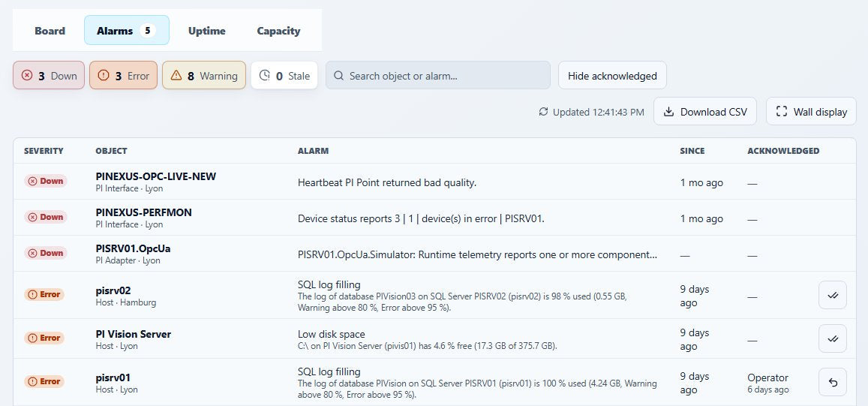Click the Error badge on the pisrv02 row
The image size is (868, 406).
click(x=44, y=294)
